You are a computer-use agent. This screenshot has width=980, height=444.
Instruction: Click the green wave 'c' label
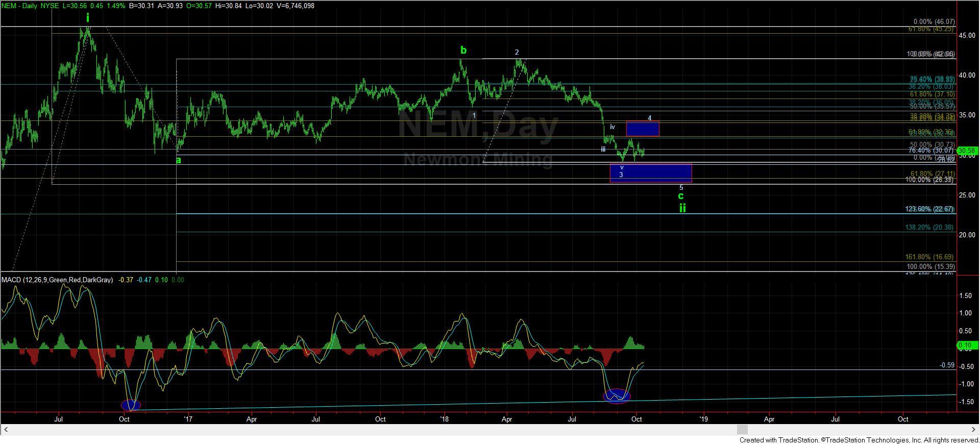click(x=681, y=196)
